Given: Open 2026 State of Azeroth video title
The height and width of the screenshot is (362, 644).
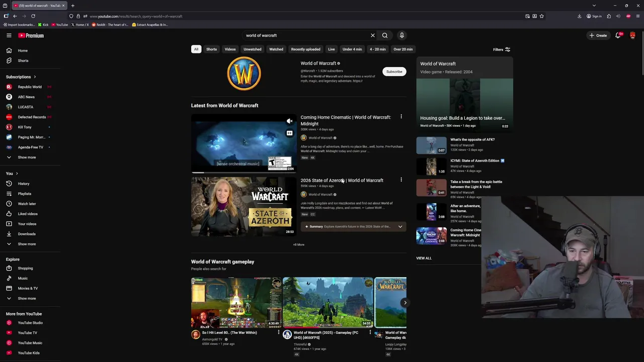Looking at the screenshot, I should 342,180.
